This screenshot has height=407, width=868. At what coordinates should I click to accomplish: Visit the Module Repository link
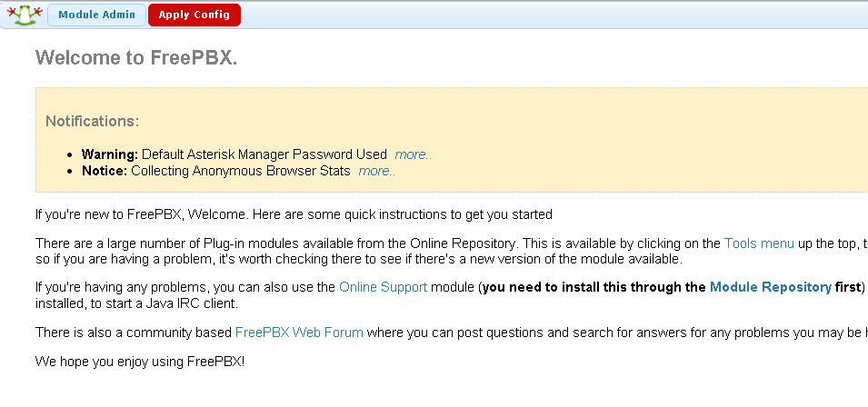coord(771,287)
